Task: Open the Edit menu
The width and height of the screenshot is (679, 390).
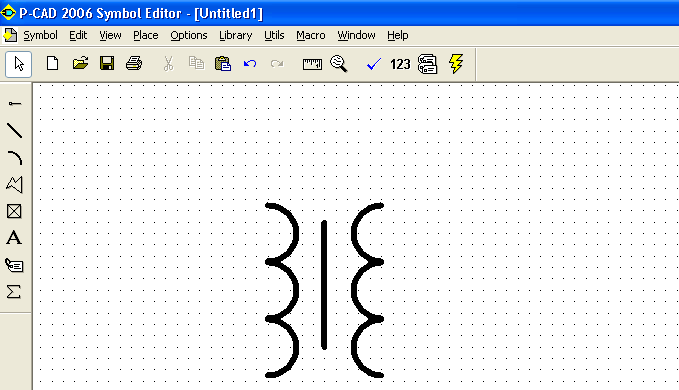Action: [78, 35]
